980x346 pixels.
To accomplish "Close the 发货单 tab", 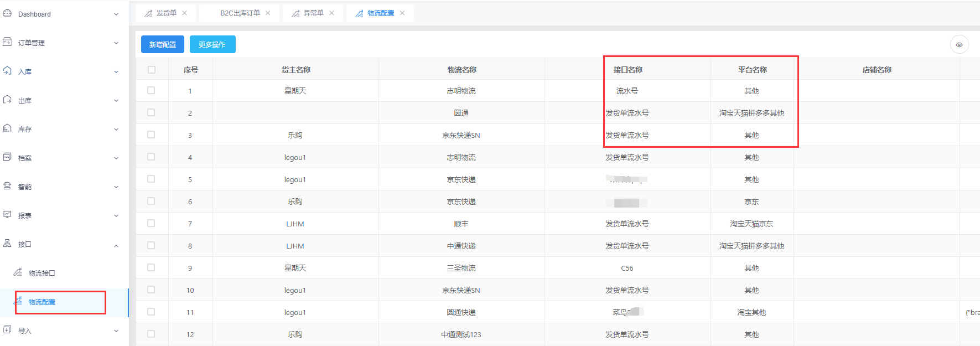I will click(x=185, y=13).
